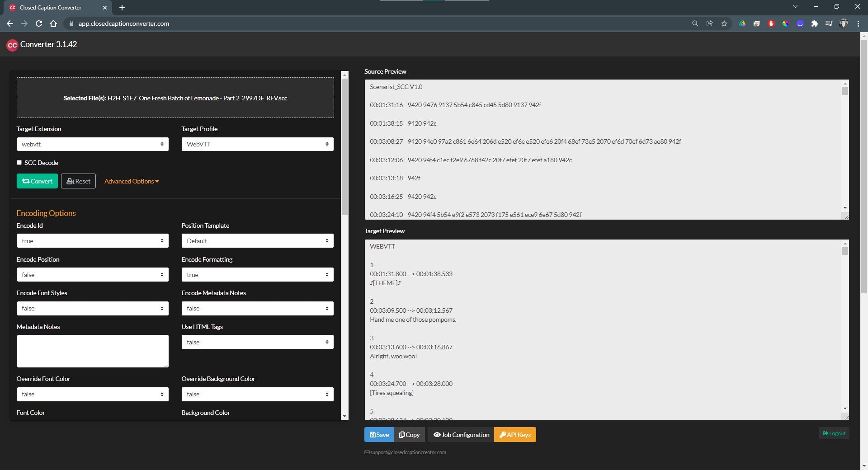
Task: Click the options panel scrollbar thumb
Action: pos(345,147)
